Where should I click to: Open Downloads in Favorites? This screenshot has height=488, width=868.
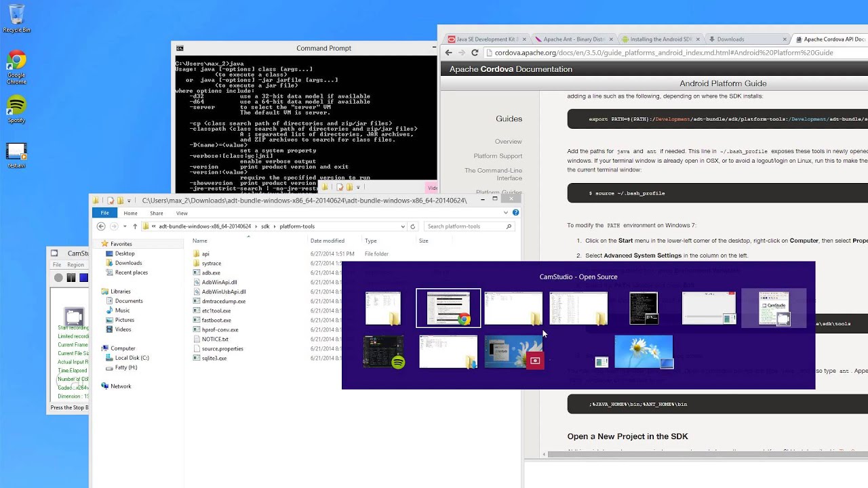(128, 263)
